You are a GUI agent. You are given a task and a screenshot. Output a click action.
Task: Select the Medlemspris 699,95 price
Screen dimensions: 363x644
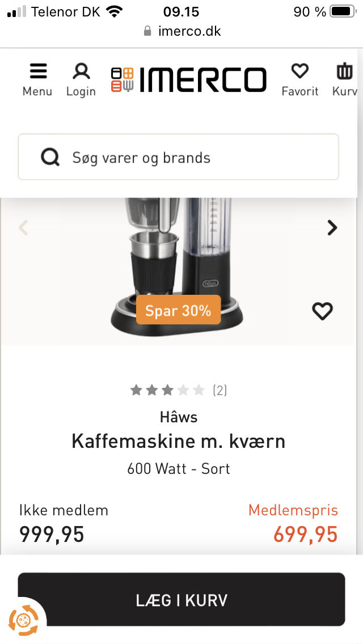[305, 534]
